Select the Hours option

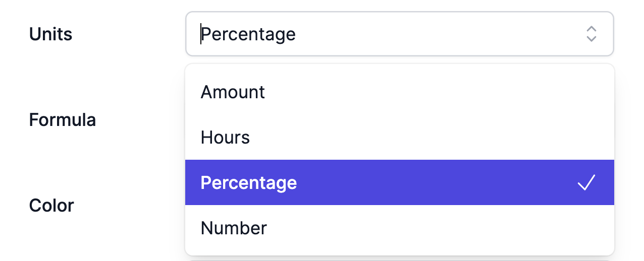tap(400, 137)
